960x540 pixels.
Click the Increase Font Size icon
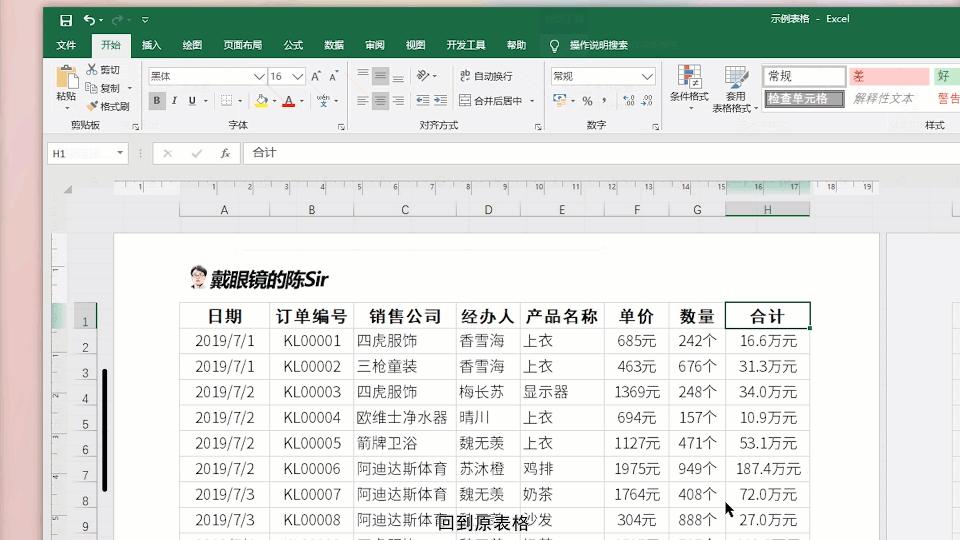[316, 76]
